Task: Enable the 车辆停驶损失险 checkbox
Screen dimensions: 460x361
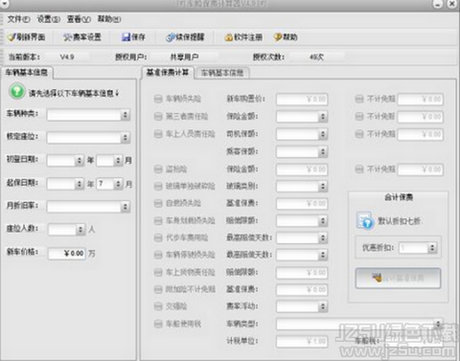Action: (158, 255)
